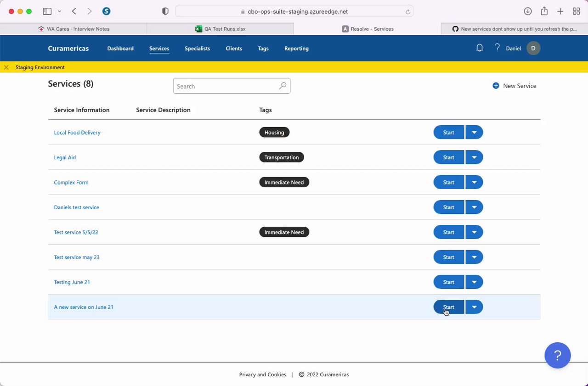Start the Local Food Delivery service

(449, 133)
